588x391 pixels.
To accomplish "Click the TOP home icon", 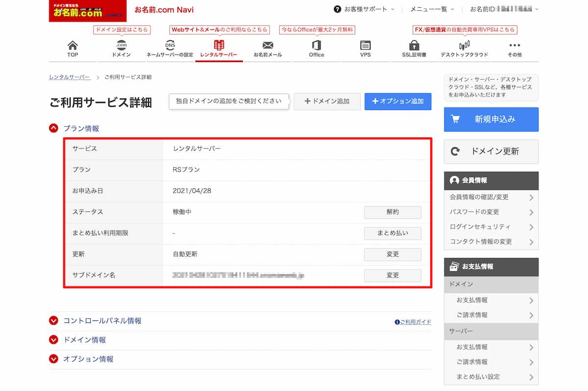I will pos(73,46).
